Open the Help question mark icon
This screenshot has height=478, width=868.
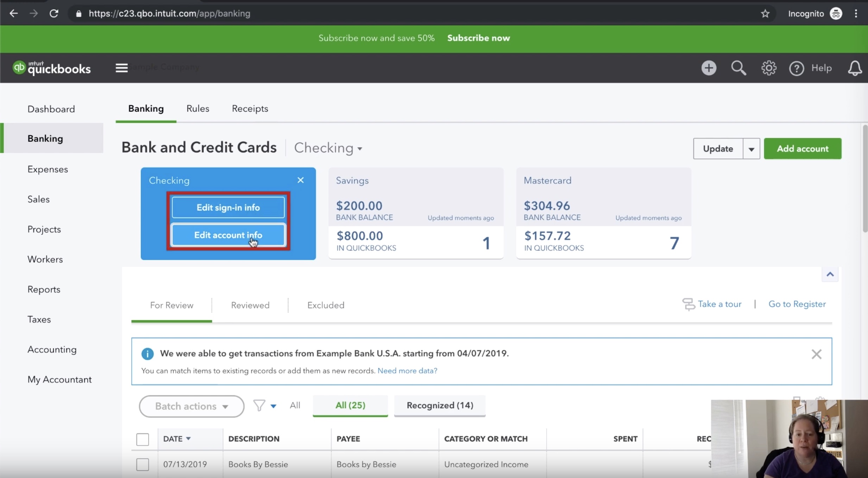click(797, 68)
